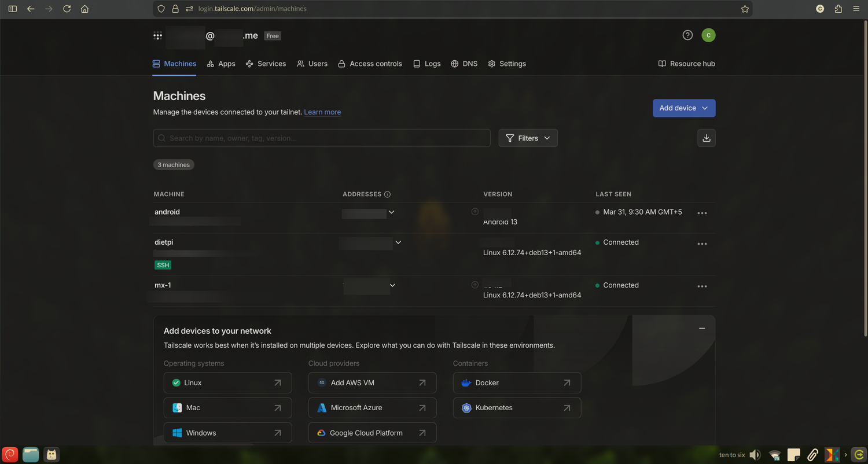Open the Resource hub link
This screenshot has height=464, width=868.
pos(687,64)
